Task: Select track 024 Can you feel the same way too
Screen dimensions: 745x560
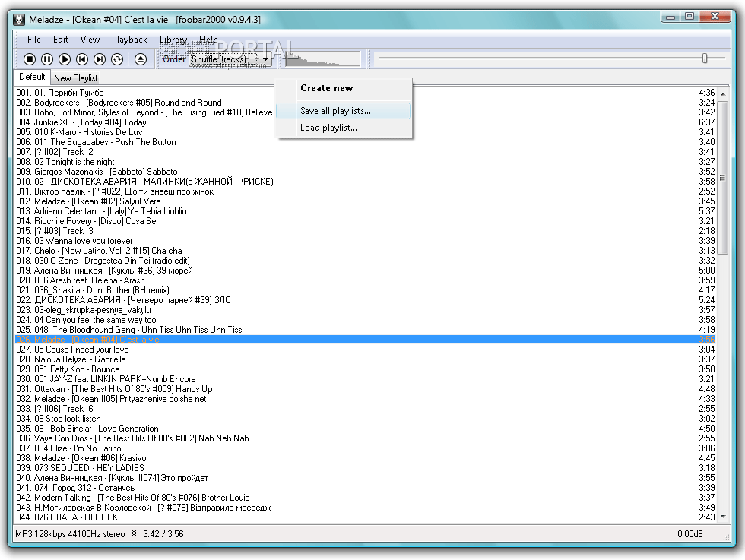Action: (x=365, y=320)
